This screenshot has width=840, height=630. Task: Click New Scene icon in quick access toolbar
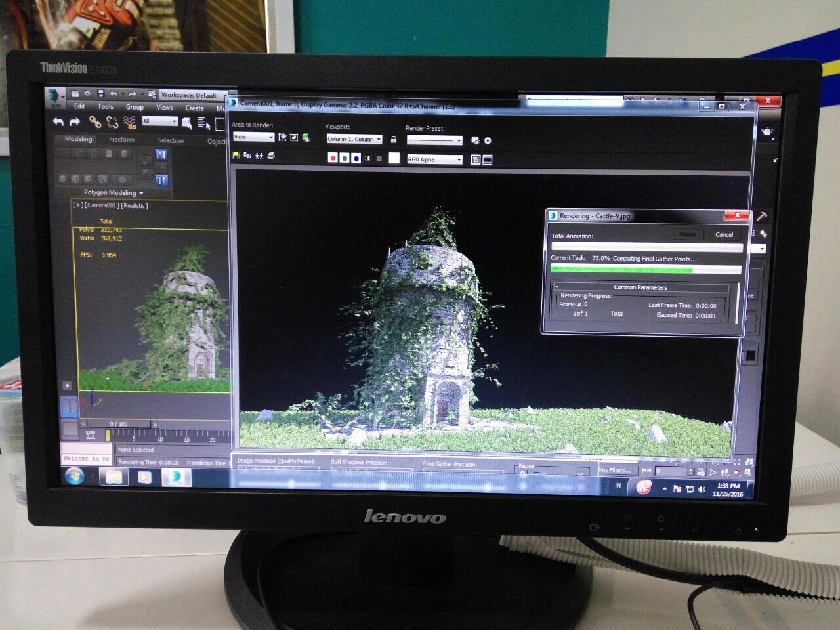[x=75, y=94]
